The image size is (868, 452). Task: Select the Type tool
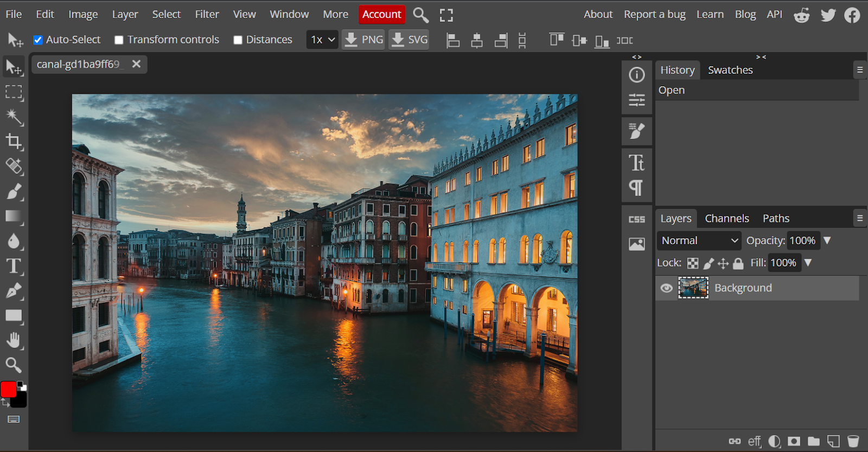click(14, 266)
